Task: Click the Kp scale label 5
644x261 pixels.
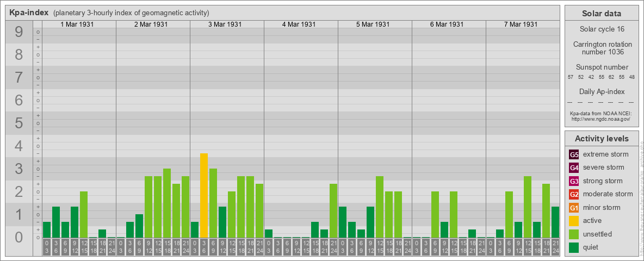Action: (x=19, y=123)
